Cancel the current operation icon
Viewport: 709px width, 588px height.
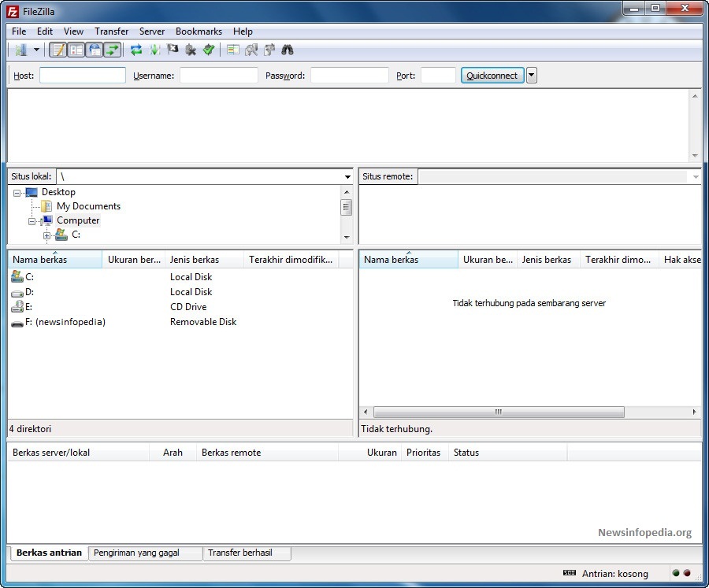coord(173,50)
